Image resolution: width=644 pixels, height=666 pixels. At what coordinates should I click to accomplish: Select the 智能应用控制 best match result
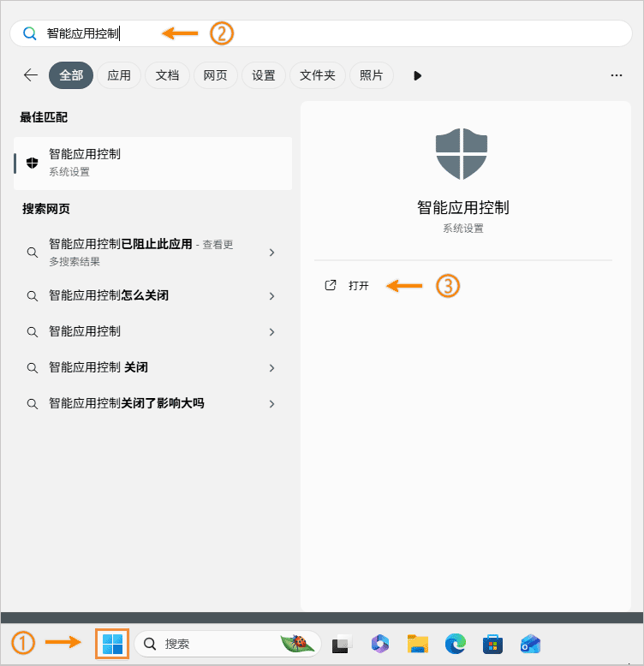click(x=152, y=163)
